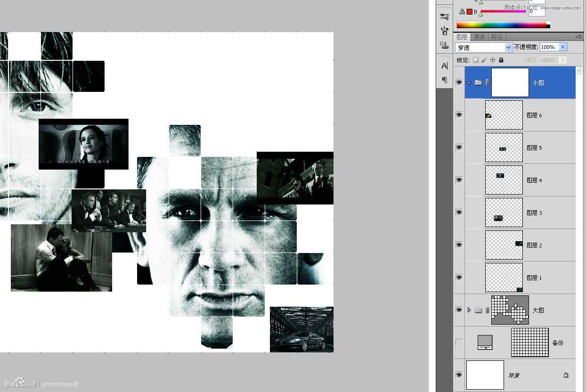Open the Character panel icon
The image size is (586, 392).
(444, 66)
